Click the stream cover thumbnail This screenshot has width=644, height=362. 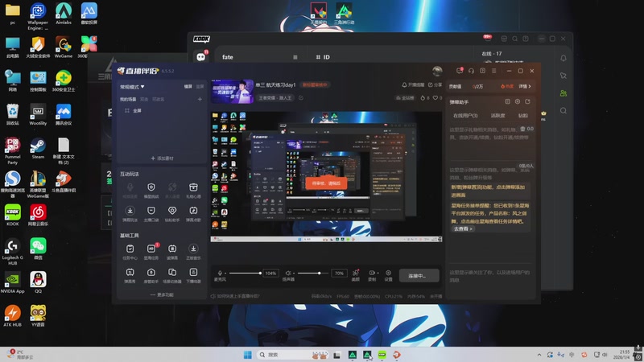(232, 91)
